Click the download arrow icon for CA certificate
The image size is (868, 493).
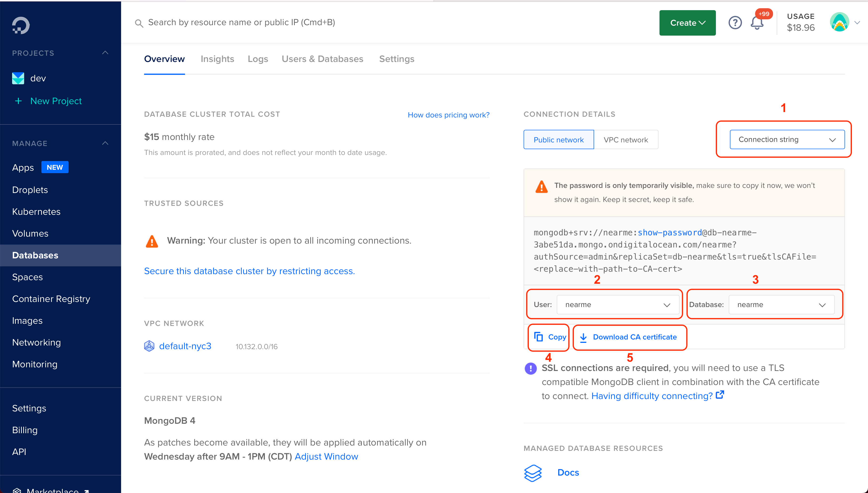[x=583, y=338]
